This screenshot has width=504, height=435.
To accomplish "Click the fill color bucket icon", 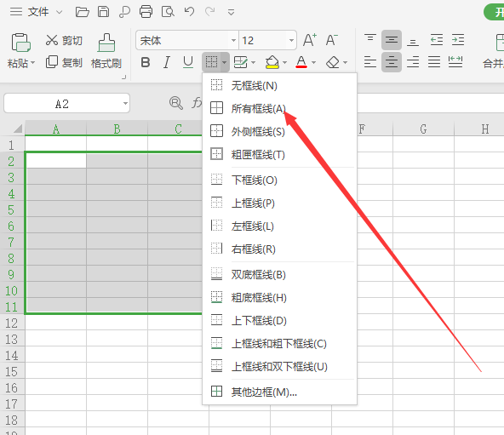I will [272, 62].
